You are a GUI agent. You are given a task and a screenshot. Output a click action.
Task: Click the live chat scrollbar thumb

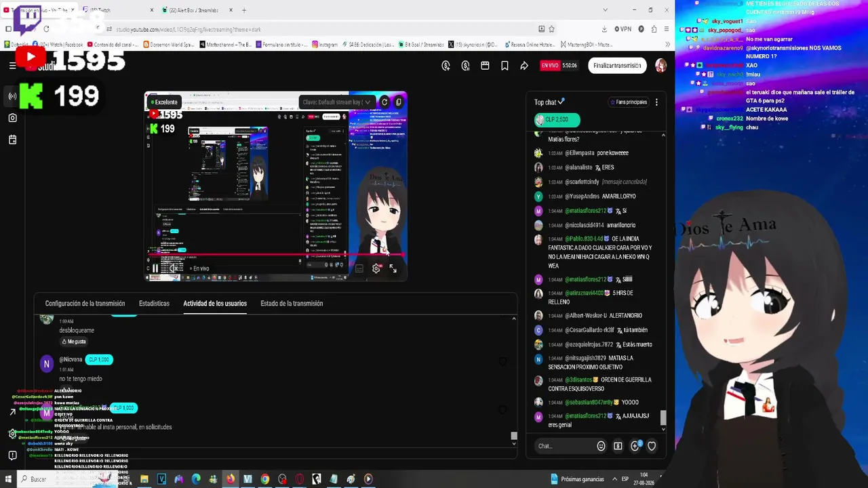pos(663,418)
